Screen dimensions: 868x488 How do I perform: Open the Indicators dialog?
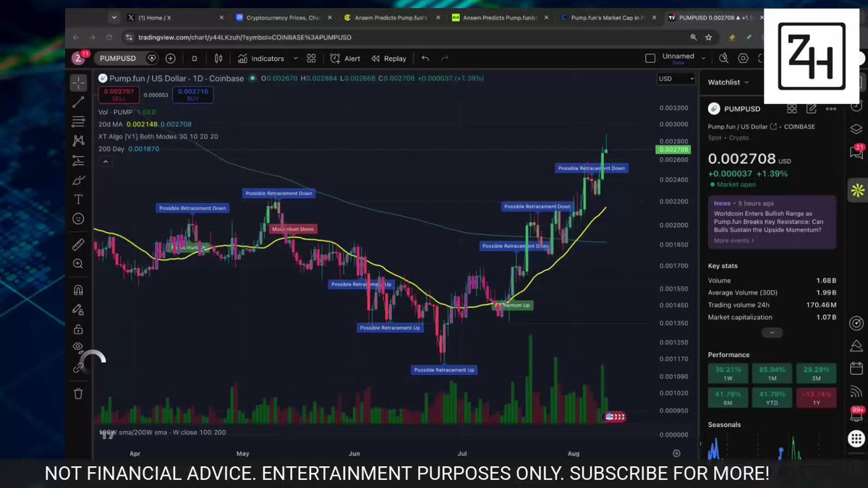click(261, 59)
